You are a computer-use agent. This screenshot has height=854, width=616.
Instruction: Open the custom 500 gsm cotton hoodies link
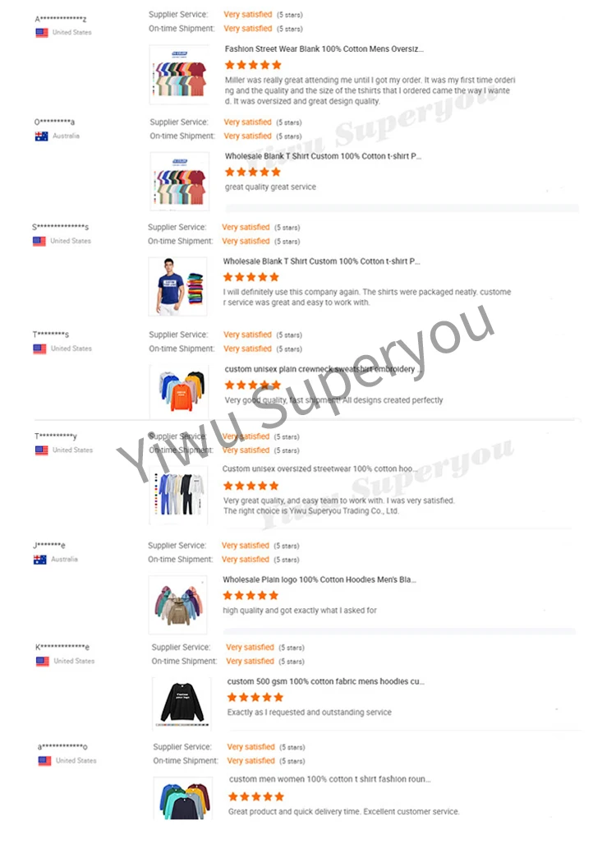(x=326, y=681)
